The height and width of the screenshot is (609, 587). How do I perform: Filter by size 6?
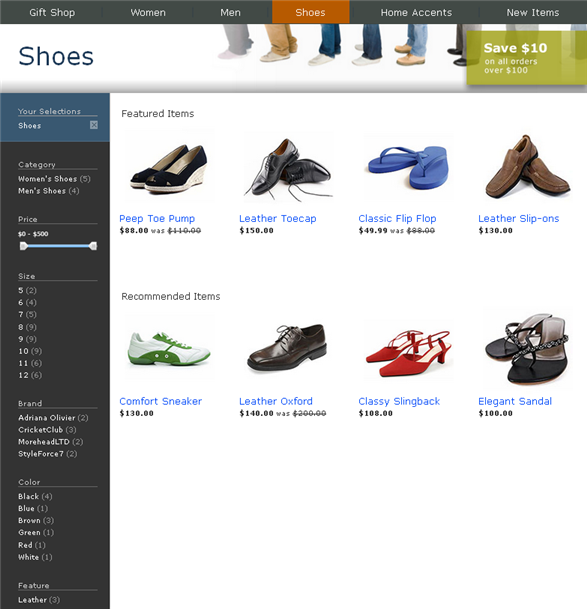27,303
